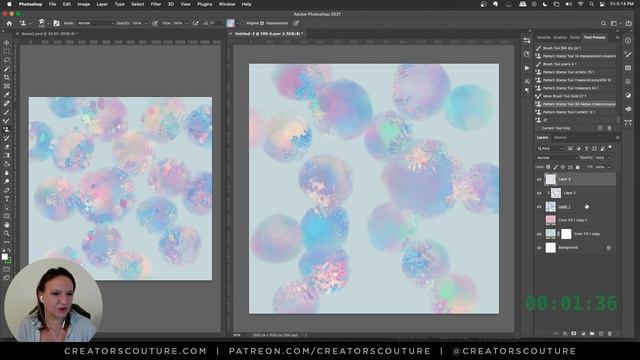The image size is (640, 360).
Task: Open the layer blend mode Normal dropdown
Action: pos(557,158)
